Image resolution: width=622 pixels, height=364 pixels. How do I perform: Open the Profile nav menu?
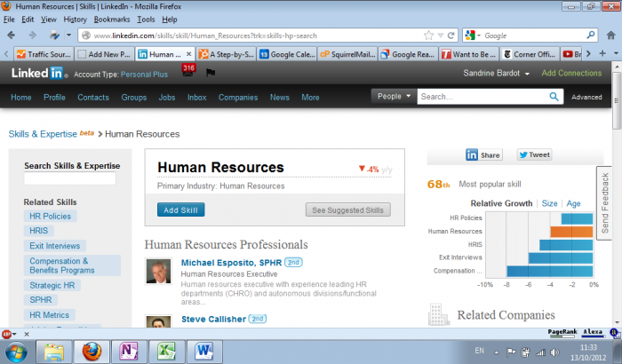point(54,98)
